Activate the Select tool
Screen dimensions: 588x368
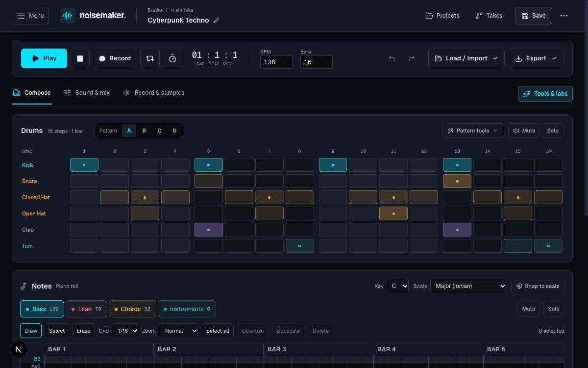(x=57, y=331)
